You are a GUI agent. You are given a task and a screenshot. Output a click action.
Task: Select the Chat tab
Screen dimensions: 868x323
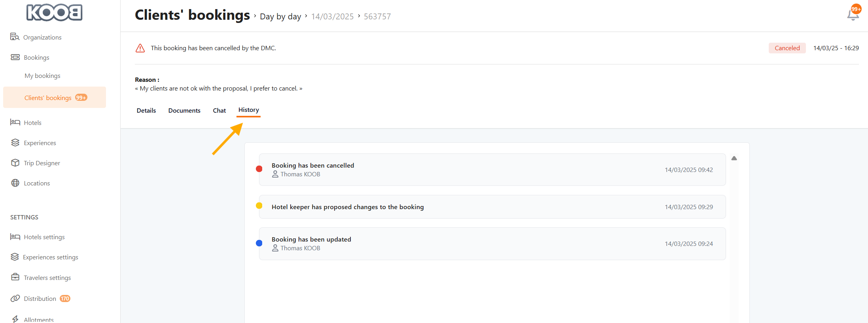tap(219, 111)
